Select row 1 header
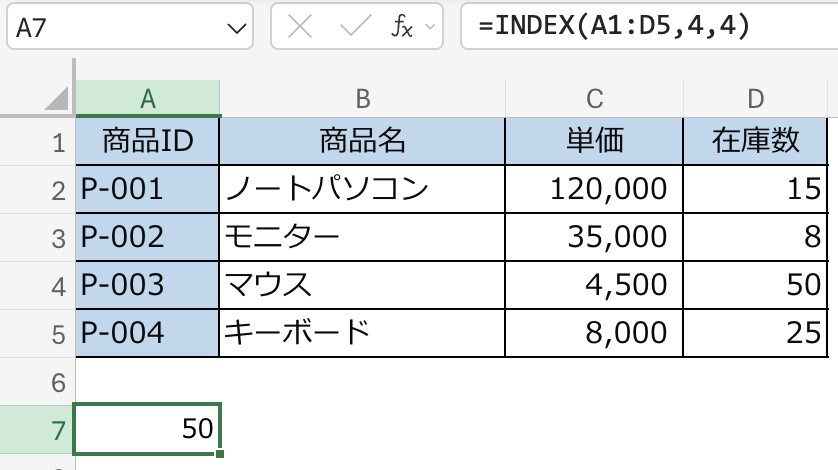This screenshot has width=838, height=470. (x=57, y=142)
